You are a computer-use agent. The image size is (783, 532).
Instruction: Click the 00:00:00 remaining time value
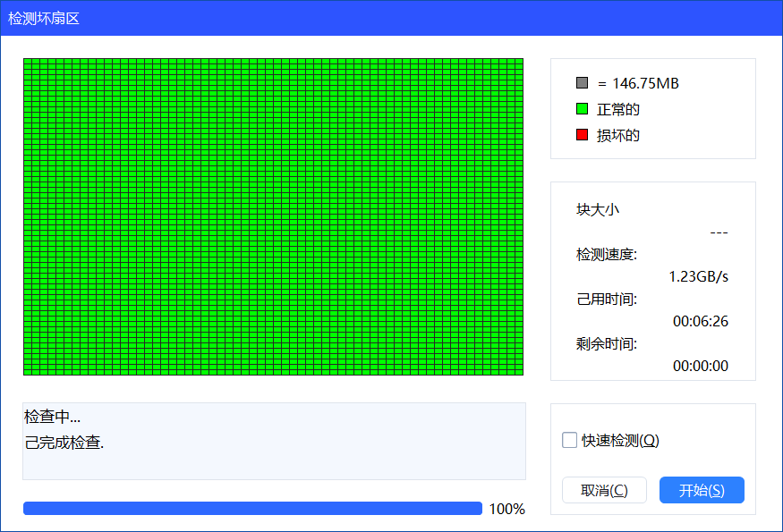[x=701, y=366]
